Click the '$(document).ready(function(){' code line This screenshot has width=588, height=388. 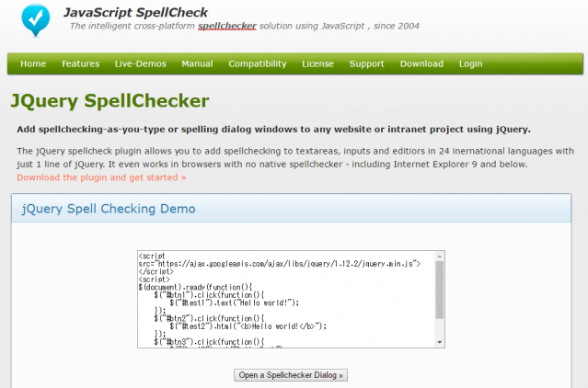point(195,287)
